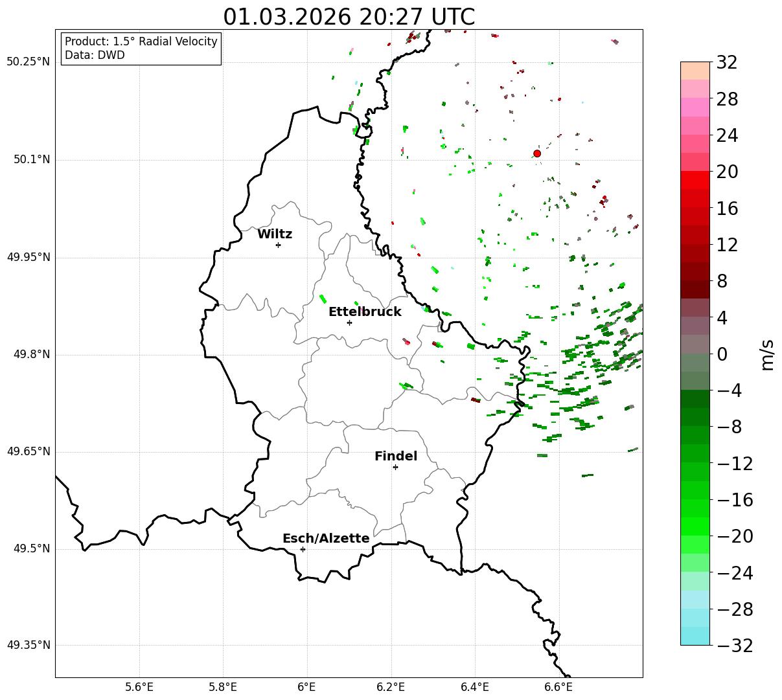Click the Wiltz station cross marker
Screen dimensions: 782x700
pyautogui.click(x=278, y=245)
